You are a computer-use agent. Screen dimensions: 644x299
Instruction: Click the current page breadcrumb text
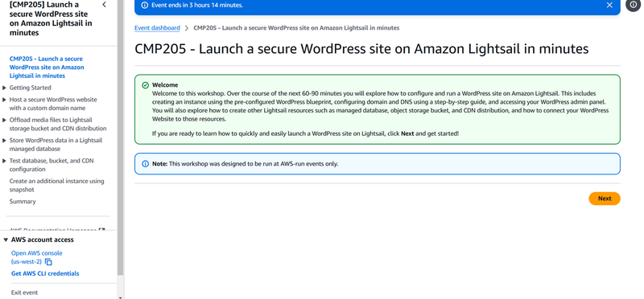(296, 28)
